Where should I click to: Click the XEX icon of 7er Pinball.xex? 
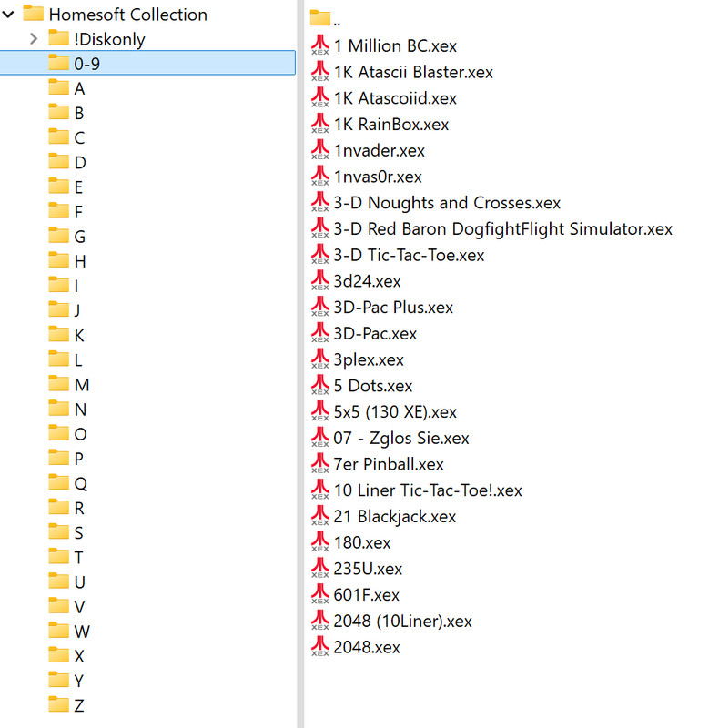coord(320,464)
